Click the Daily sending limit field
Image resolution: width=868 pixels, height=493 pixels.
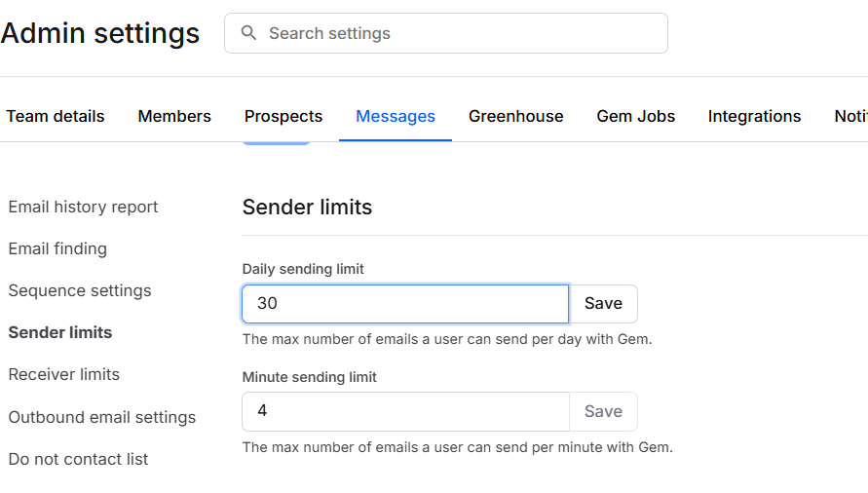point(405,304)
